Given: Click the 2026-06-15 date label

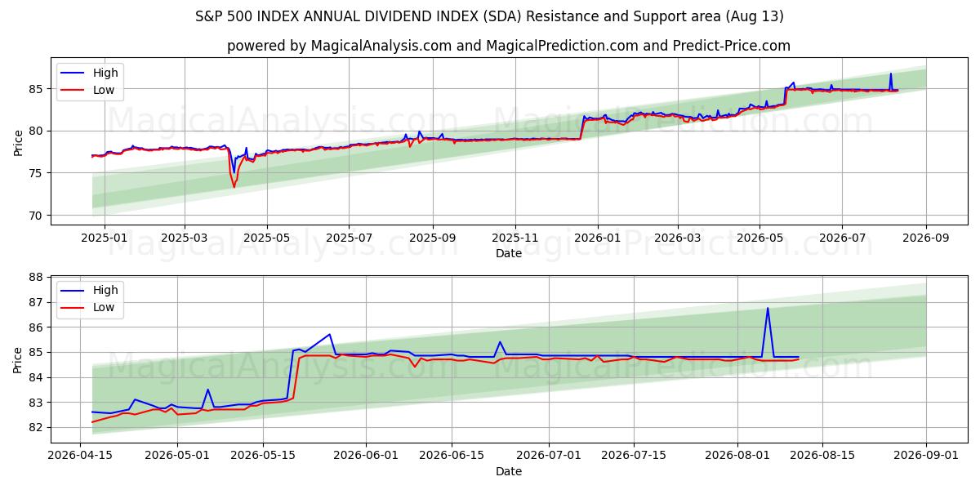Looking at the screenshot, I should click(452, 455).
